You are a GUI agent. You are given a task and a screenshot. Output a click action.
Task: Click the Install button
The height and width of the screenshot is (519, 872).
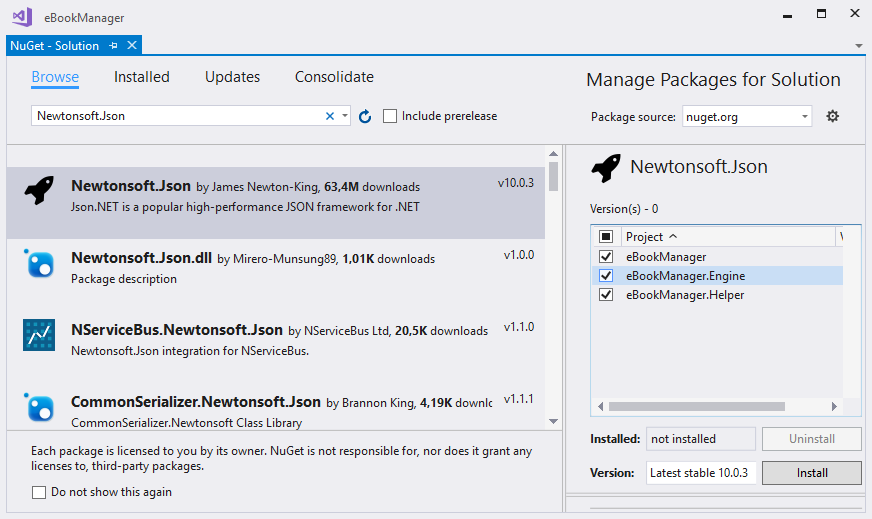812,473
